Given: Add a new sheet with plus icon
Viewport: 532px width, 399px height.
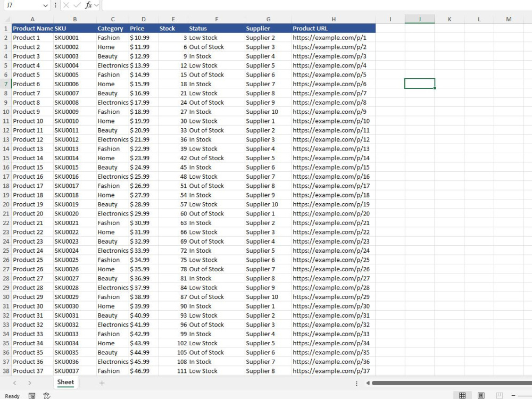Looking at the screenshot, I should 102,383.
